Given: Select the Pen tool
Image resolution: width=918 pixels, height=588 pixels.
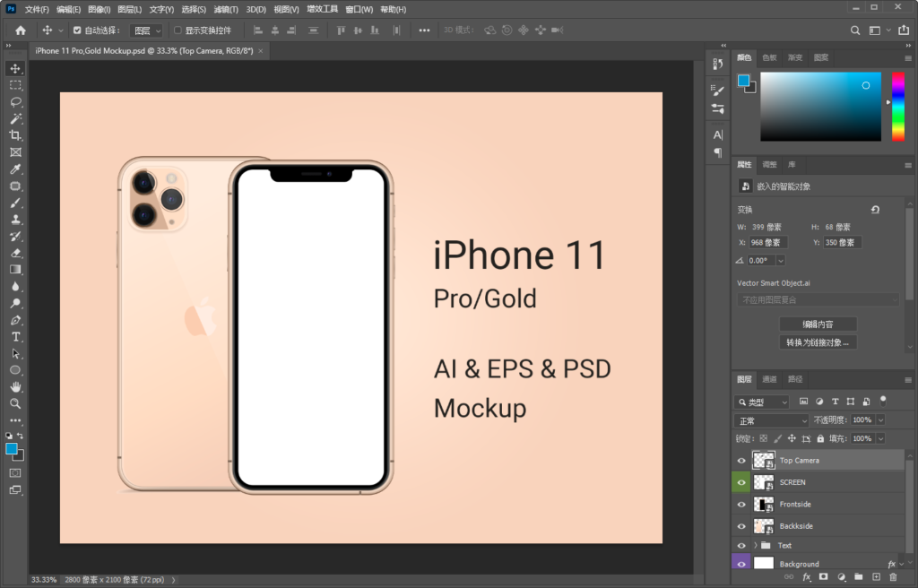Looking at the screenshot, I should click(x=15, y=320).
